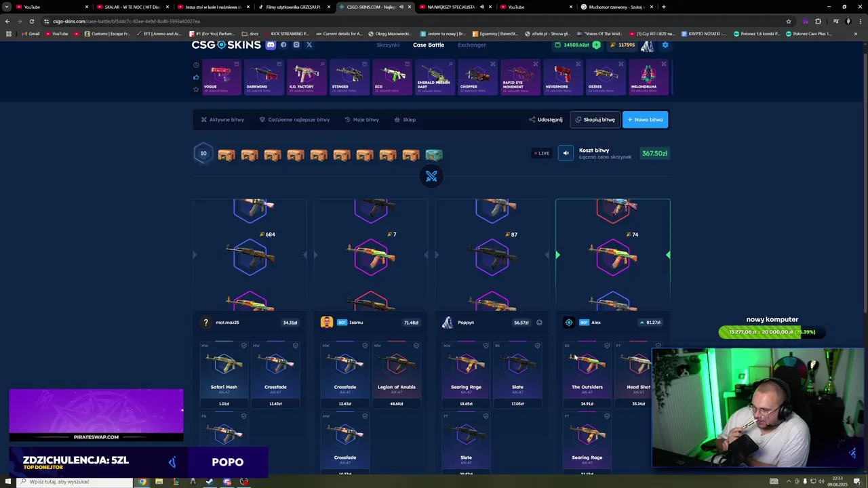Click the 117595 coins counter

622,45
